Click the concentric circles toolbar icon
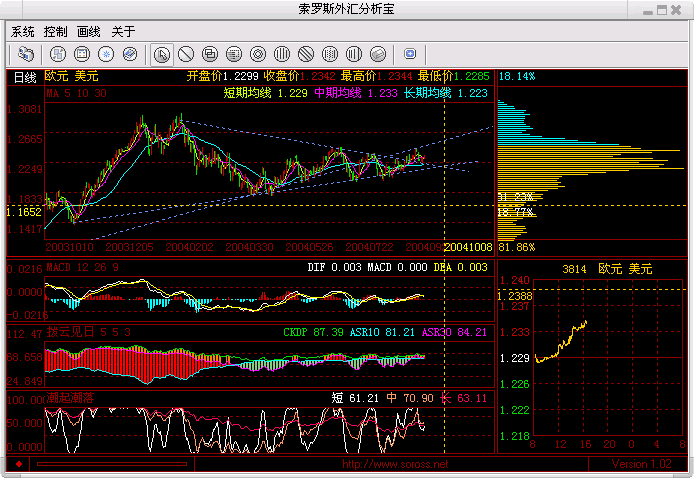694x478 pixels. click(x=257, y=53)
